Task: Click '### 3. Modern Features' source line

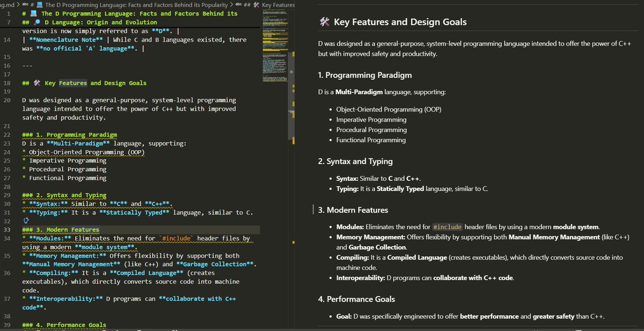Action: click(x=61, y=230)
